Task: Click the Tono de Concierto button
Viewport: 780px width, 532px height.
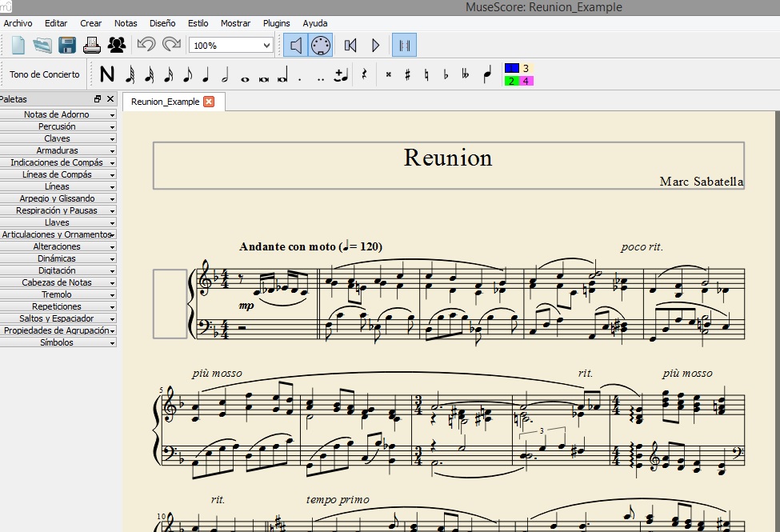Action: 44,74
